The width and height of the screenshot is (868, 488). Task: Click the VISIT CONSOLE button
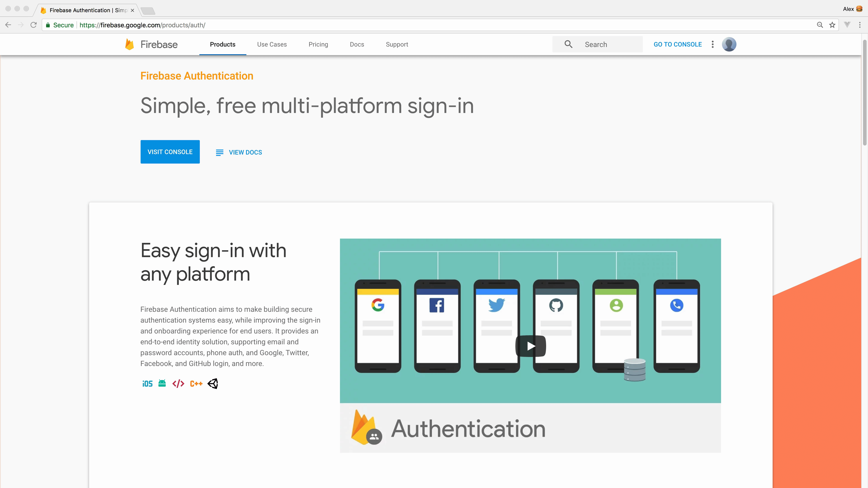pyautogui.click(x=170, y=152)
